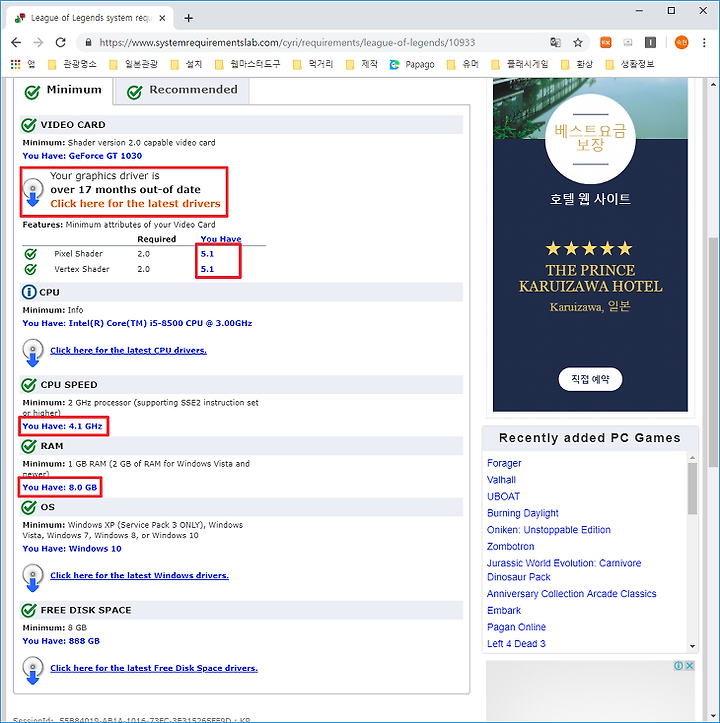Open the Chrome profile avatar
This screenshot has width=720, height=723.
[x=681, y=43]
